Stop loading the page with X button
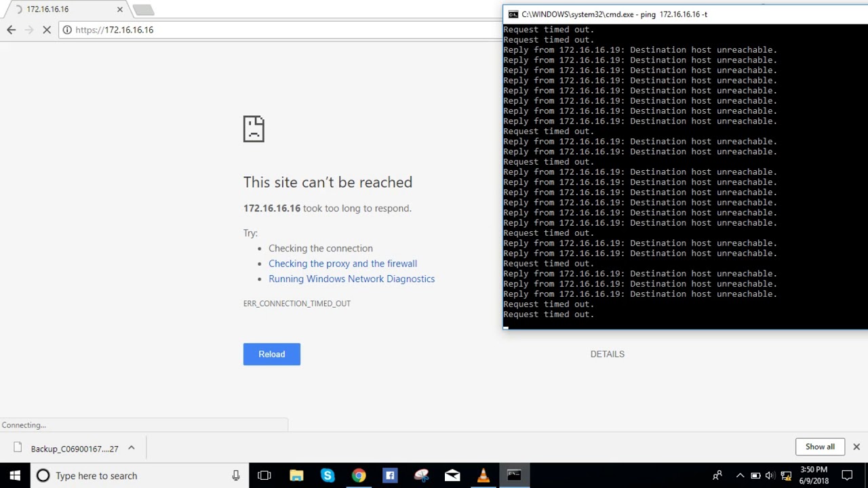Viewport: 868px width, 488px height. [47, 30]
